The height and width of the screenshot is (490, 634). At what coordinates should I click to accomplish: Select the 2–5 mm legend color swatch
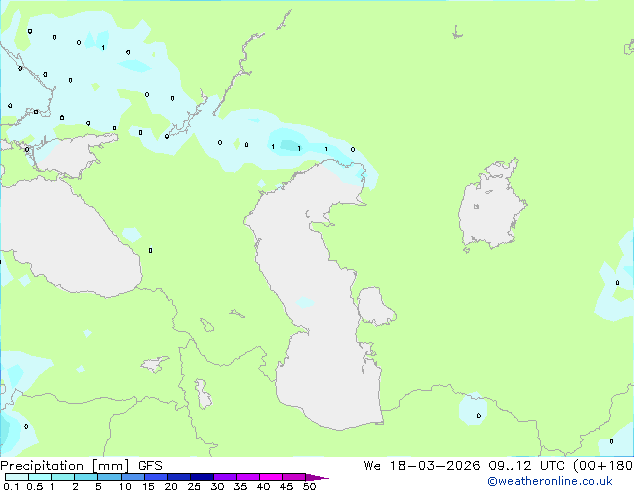(x=86, y=477)
